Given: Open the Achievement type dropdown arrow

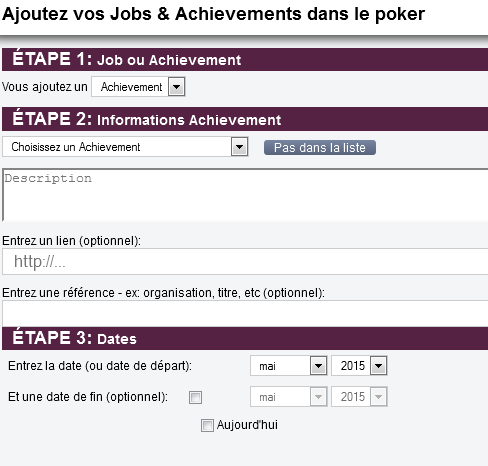Looking at the screenshot, I should [176, 87].
